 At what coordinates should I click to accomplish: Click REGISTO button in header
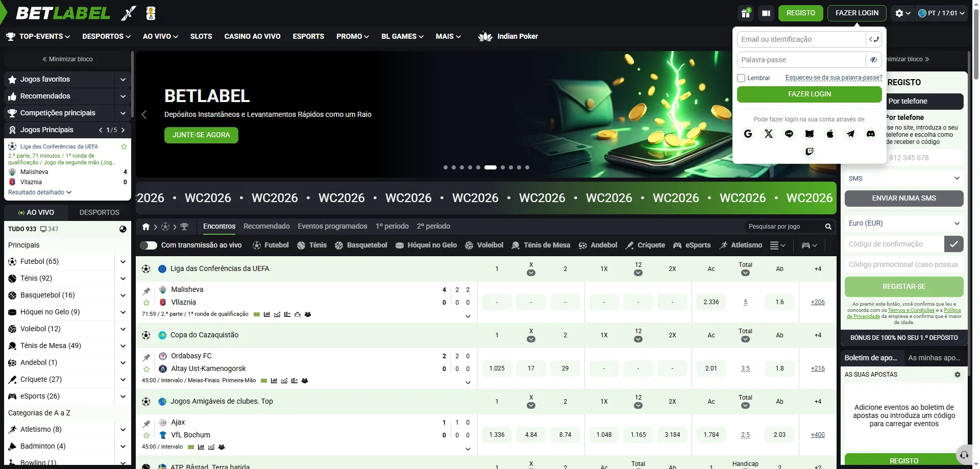(x=800, y=13)
